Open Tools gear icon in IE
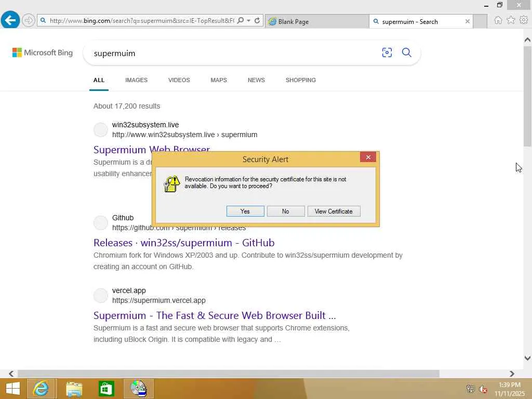532x399 pixels. coord(524,20)
